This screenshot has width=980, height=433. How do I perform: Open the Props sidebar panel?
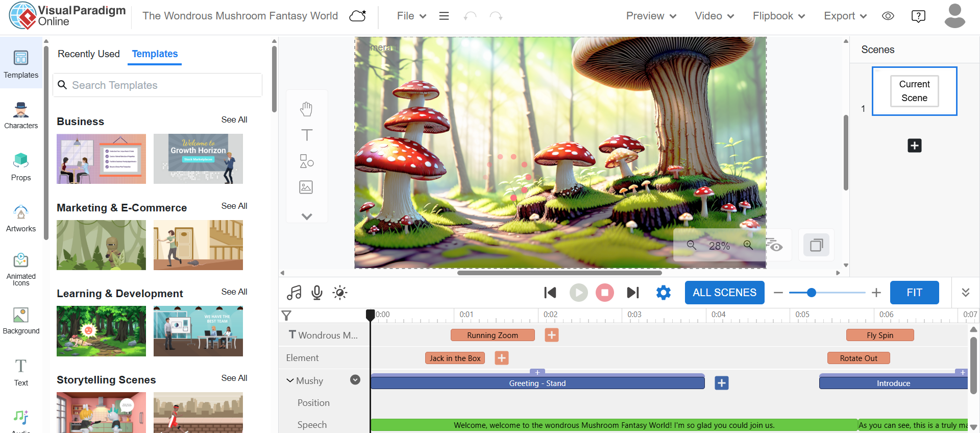tap(21, 166)
